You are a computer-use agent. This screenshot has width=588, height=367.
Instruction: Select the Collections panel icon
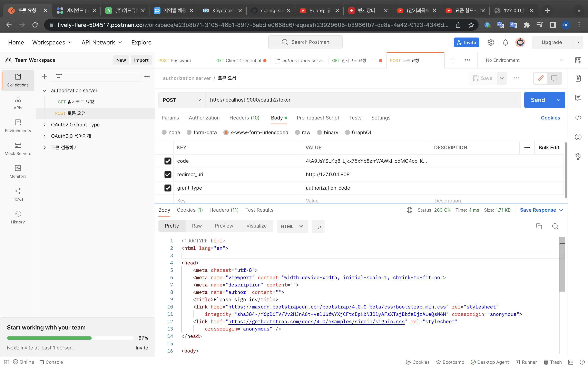pos(17,80)
